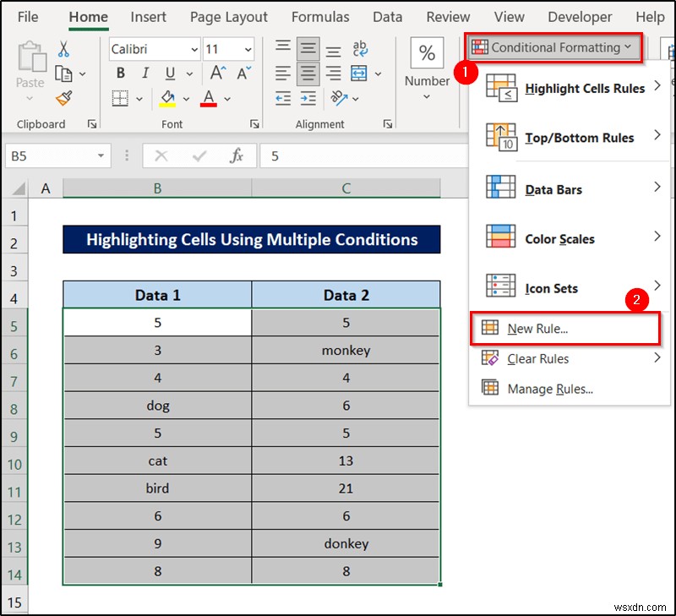This screenshot has width=676, height=616.
Task: Open the Developer ribbon tab
Action: 580,16
